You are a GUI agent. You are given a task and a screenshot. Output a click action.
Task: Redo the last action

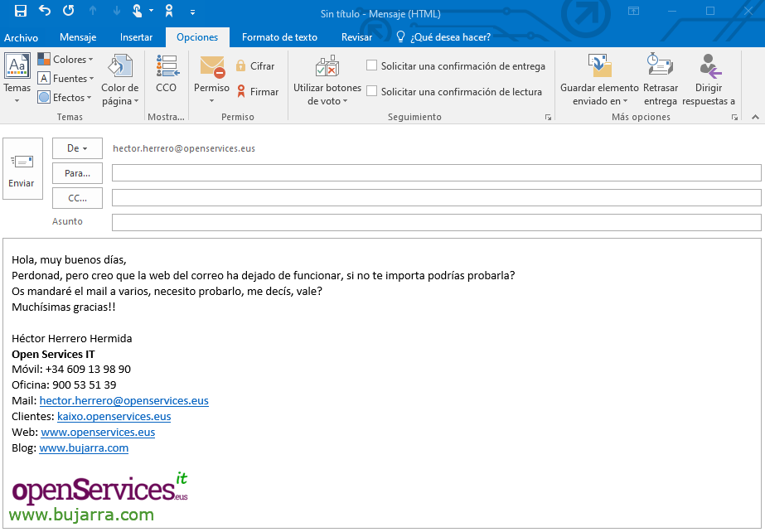[68, 10]
